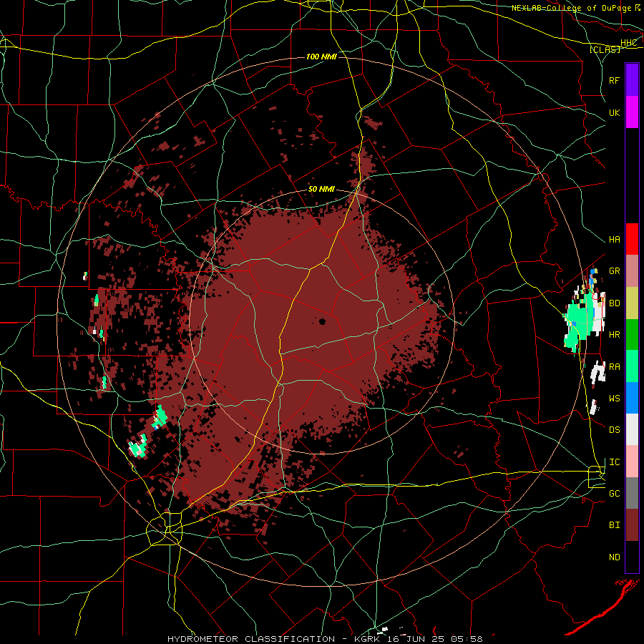The height and width of the screenshot is (644, 644).
Task: Click the RA light green legend swatch
Action: pyautogui.click(x=632, y=366)
